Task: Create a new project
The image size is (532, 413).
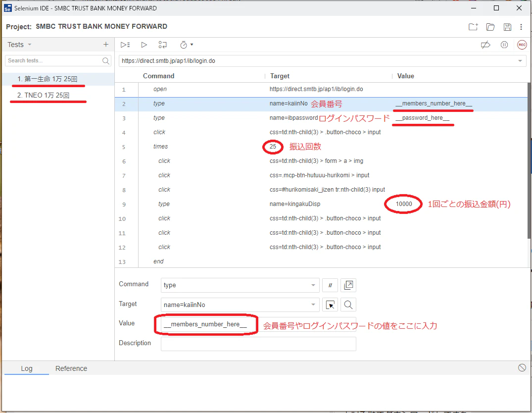Action: (x=473, y=27)
